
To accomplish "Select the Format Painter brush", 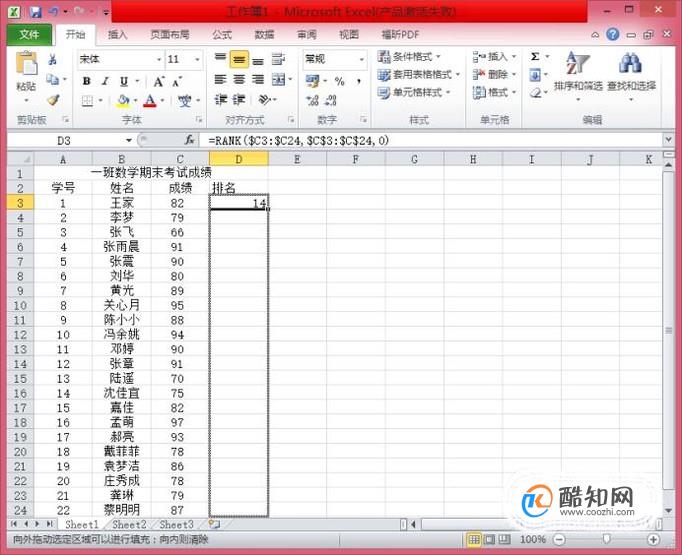I will pos(53,100).
